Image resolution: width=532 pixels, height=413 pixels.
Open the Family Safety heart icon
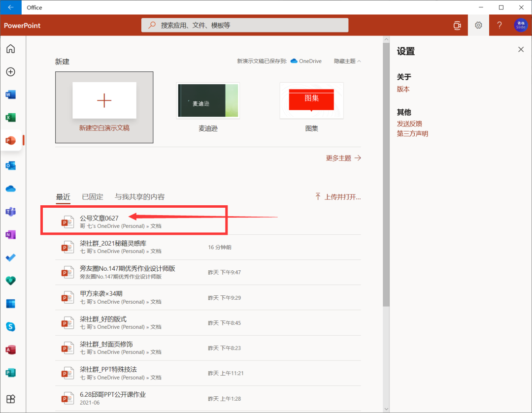coord(10,281)
